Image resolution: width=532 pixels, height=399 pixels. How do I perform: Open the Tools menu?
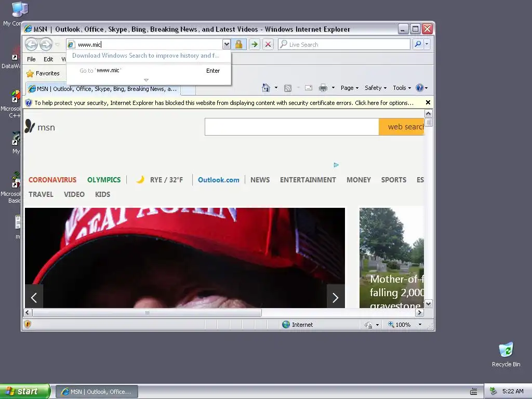402,88
